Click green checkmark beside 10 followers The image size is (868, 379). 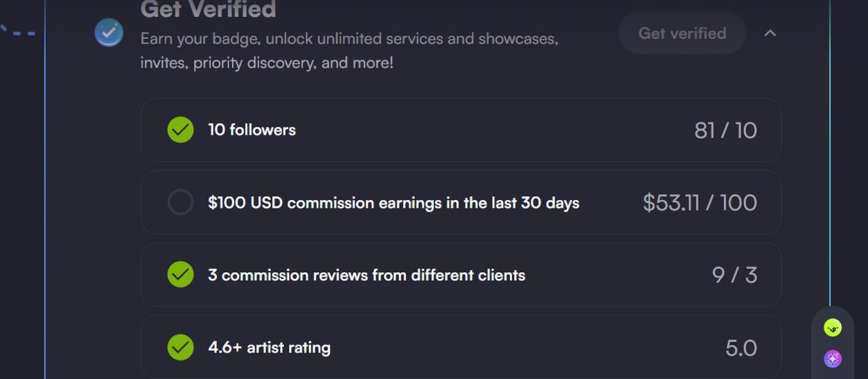(x=180, y=130)
